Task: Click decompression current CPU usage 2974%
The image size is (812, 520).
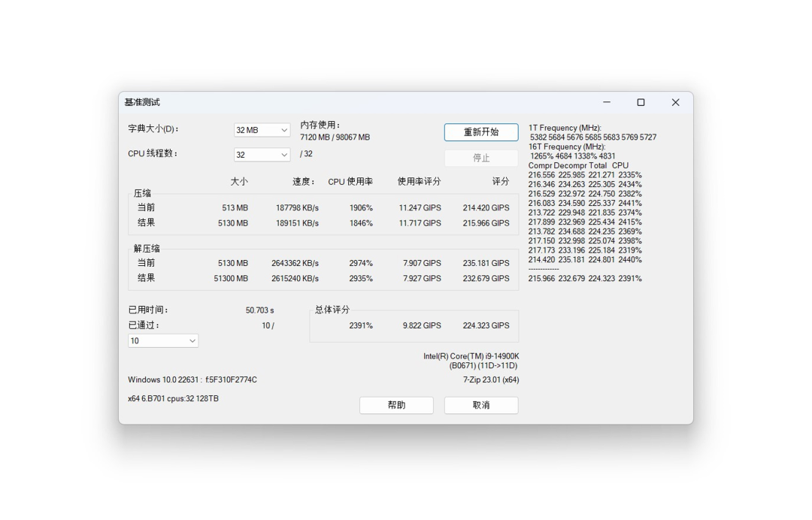Action: (x=361, y=263)
